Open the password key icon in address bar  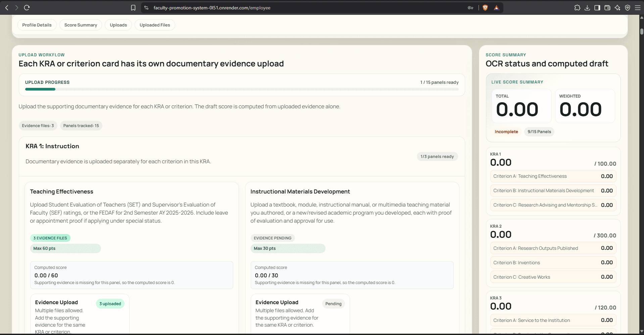click(x=470, y=8)
